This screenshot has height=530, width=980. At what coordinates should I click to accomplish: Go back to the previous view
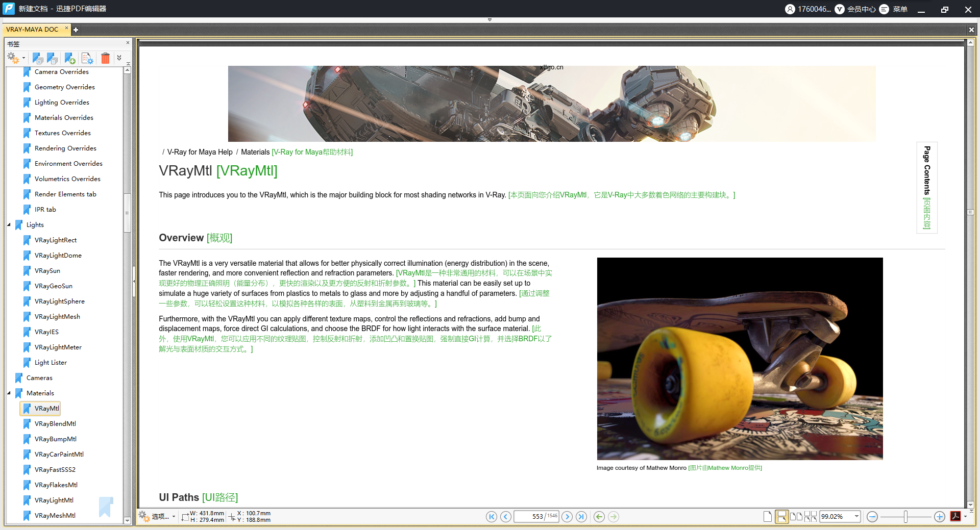599,517
